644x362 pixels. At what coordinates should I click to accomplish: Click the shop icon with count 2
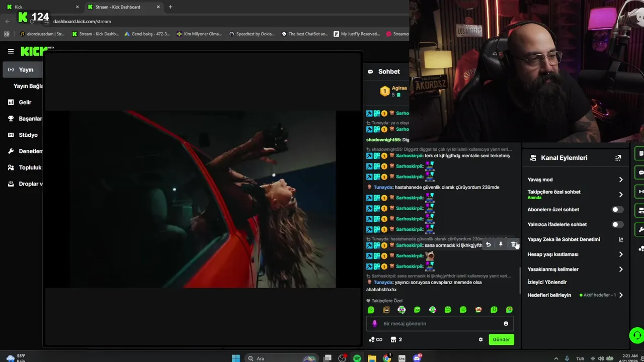point(396,340)
